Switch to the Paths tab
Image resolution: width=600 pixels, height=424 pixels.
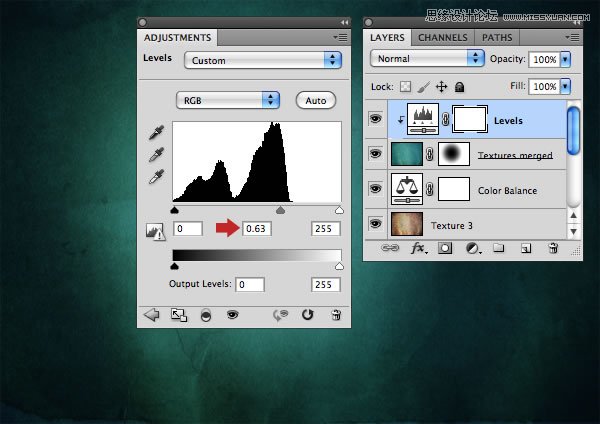tap(497, 38)
